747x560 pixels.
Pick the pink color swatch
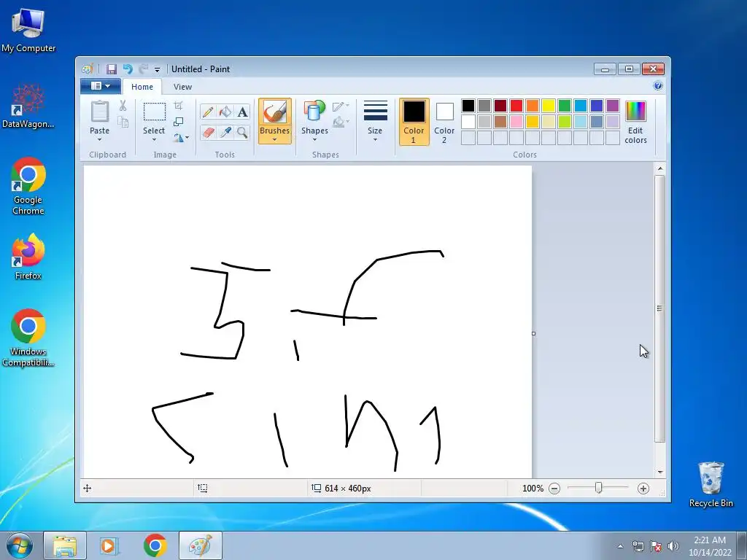click(516, 122)
